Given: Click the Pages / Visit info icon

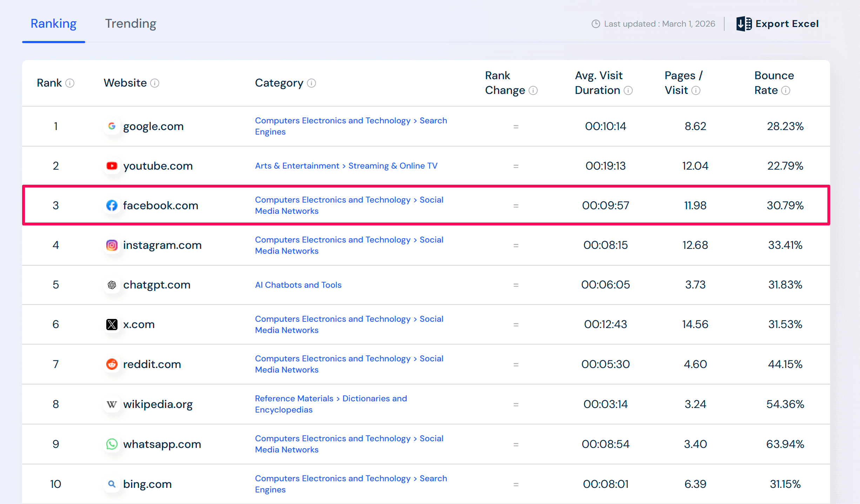Looking at the screenshot, I should pos(696,90).
